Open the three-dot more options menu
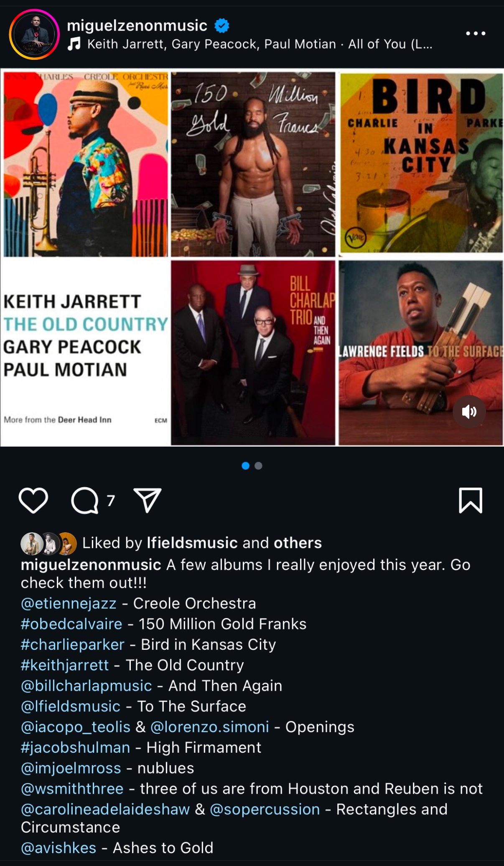This screenshot has height=866, width=504. click(476, 33)
